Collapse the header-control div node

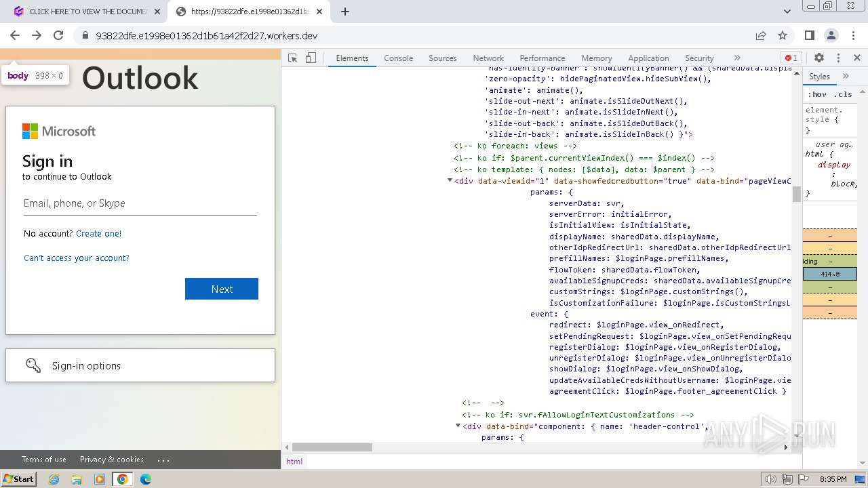coord(458,426)
